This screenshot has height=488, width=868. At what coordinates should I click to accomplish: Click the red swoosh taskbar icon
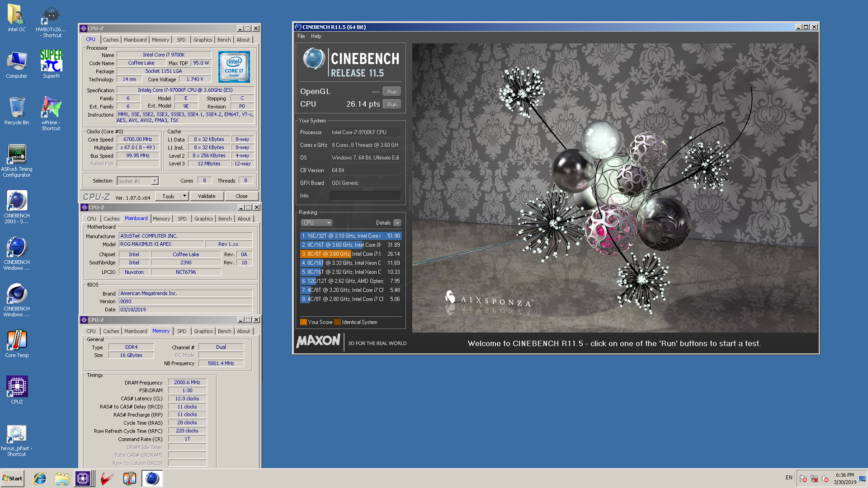(107, 479)
